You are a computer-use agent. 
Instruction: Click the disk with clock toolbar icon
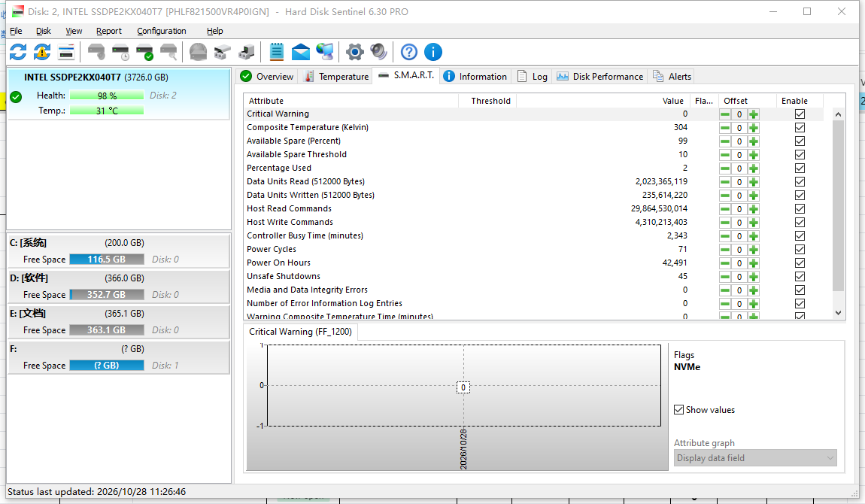pyautogui.click(x=120, y=53)
